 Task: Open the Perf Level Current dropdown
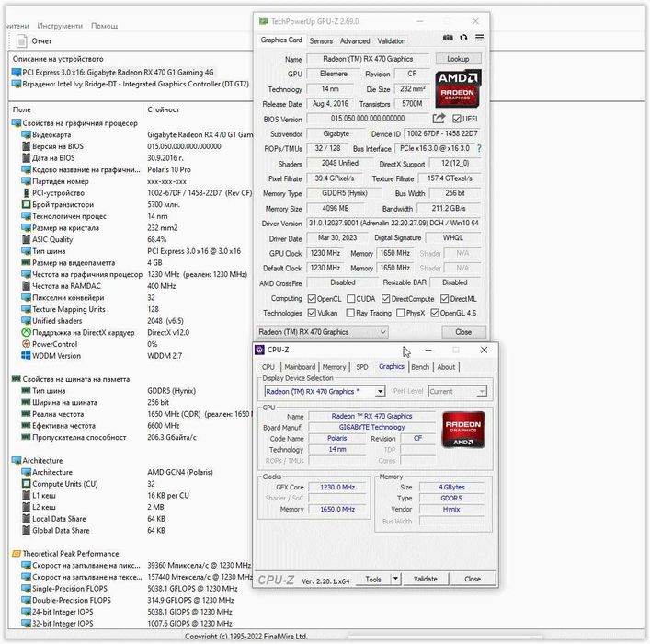457,391
